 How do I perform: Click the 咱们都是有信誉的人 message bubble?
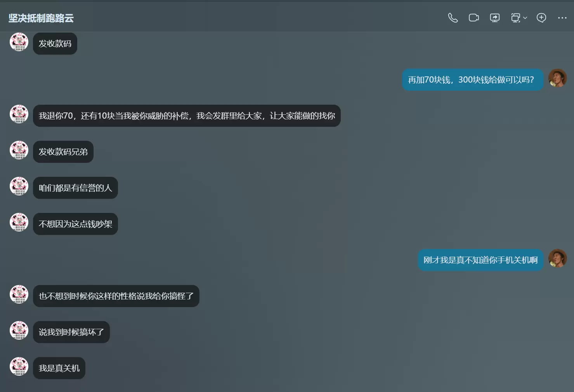75,188
